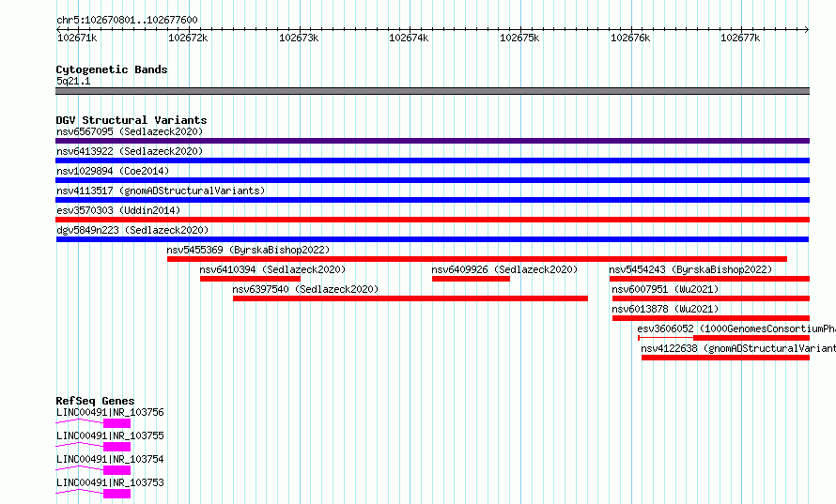Click the nsv6410394 (Sedlazeck2020) label
836x504 pixels.
pos(272,269)
